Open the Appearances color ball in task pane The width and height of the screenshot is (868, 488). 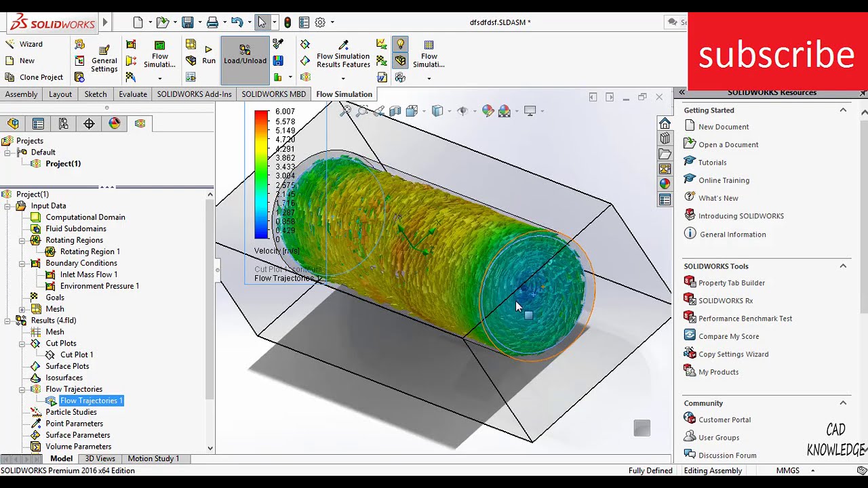click(665, 184)
